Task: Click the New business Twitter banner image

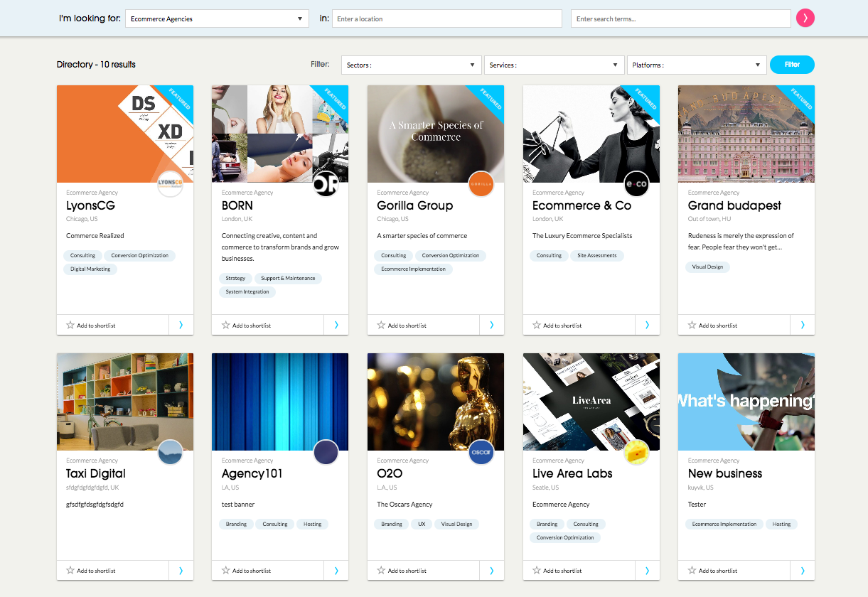Action: click(746, 402)
